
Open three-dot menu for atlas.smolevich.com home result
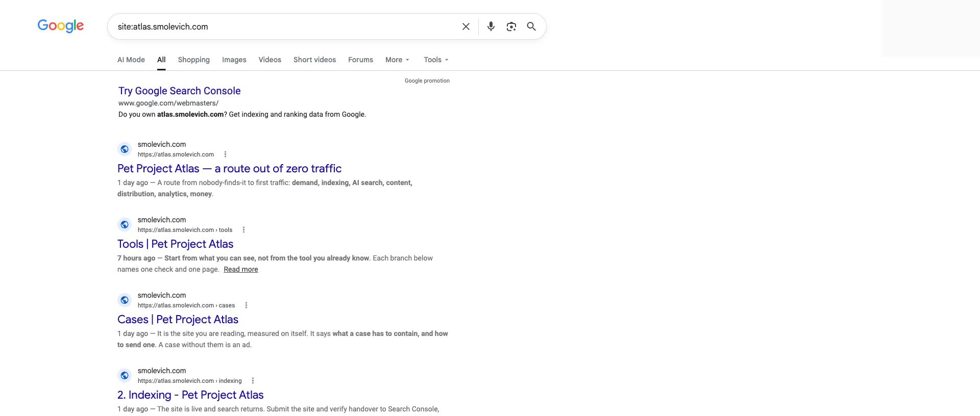(x=225, y=154)
